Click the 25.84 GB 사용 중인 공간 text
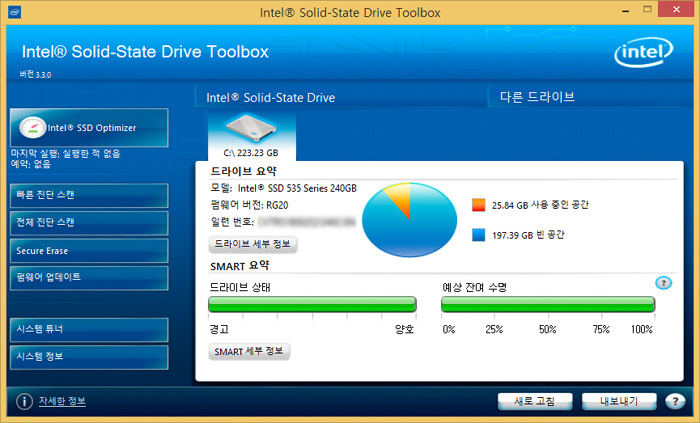This screenshot has height=423, width=700. point(540,205)
